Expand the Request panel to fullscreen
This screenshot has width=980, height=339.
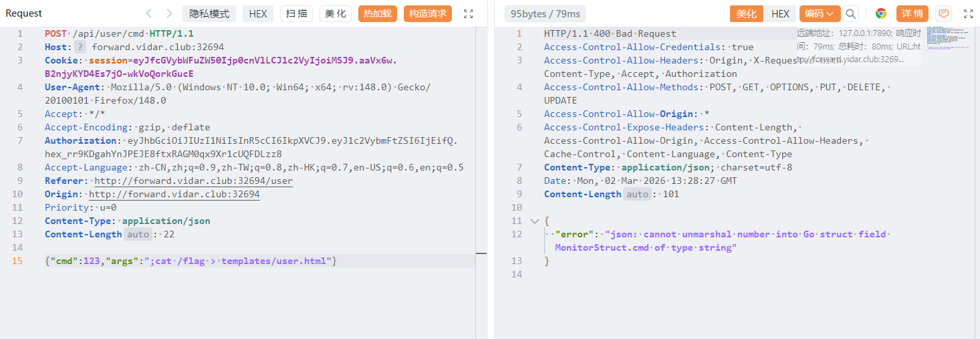coord(469,13)
